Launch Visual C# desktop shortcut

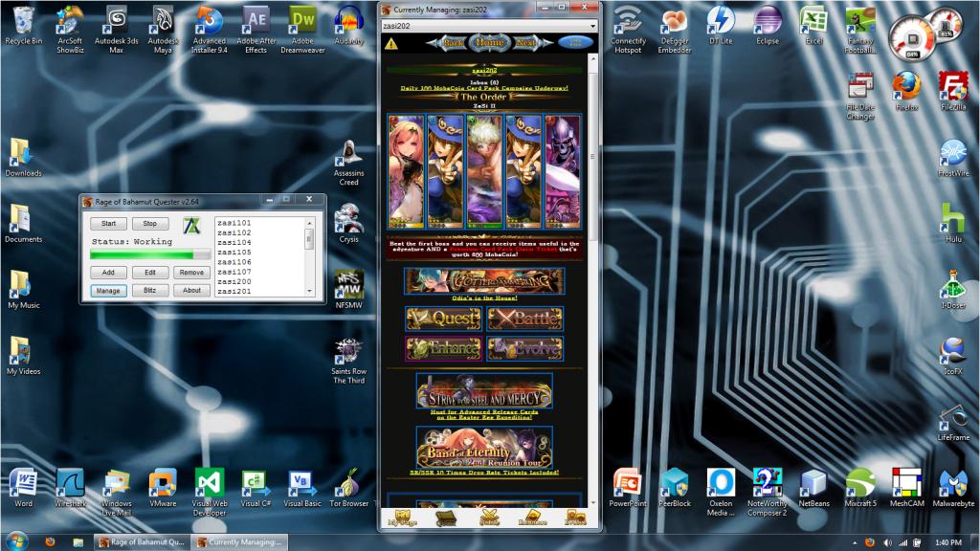tap(256, 488)
